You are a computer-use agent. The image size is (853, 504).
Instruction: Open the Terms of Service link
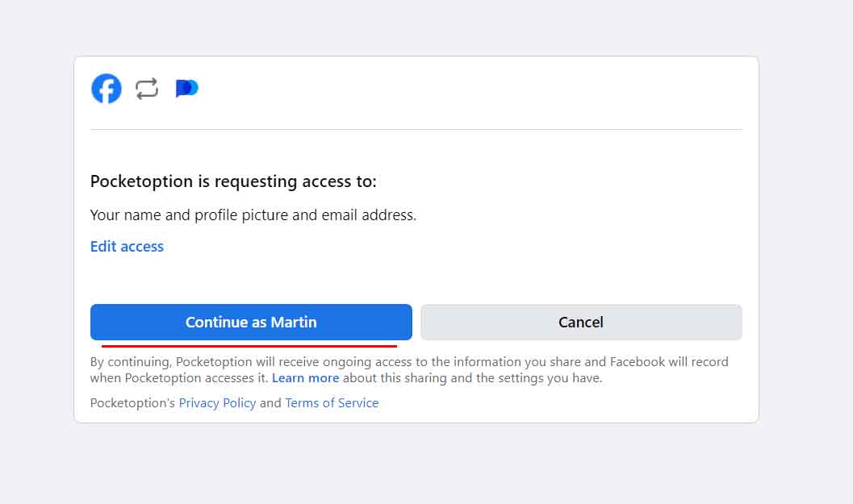(332, 403)
